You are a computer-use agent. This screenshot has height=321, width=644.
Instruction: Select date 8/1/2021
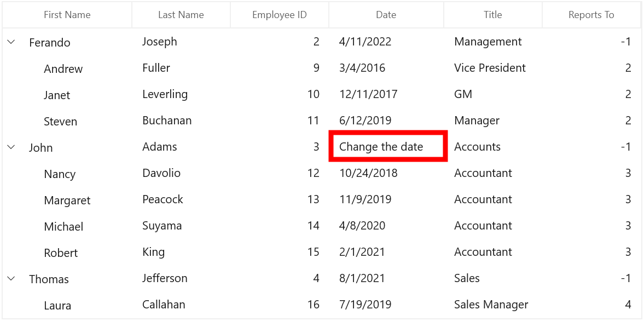[362, 278]
